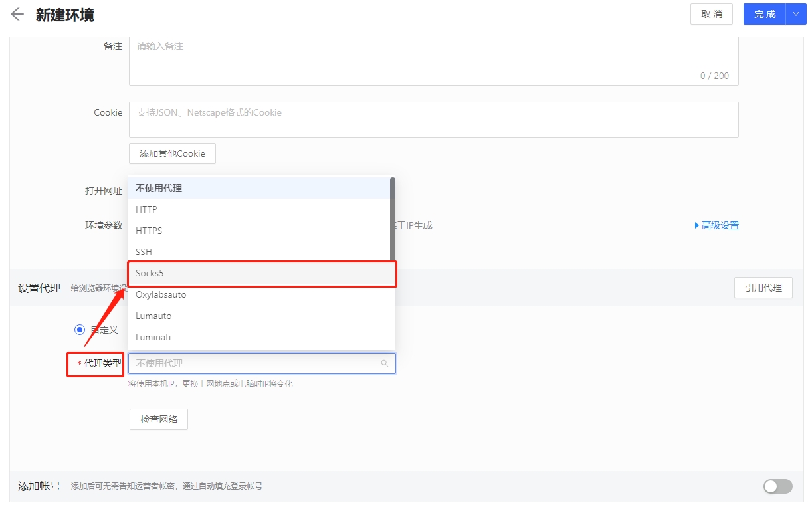
Task: Toggle the 添加帐号 switch on
Action: [777, 486]
